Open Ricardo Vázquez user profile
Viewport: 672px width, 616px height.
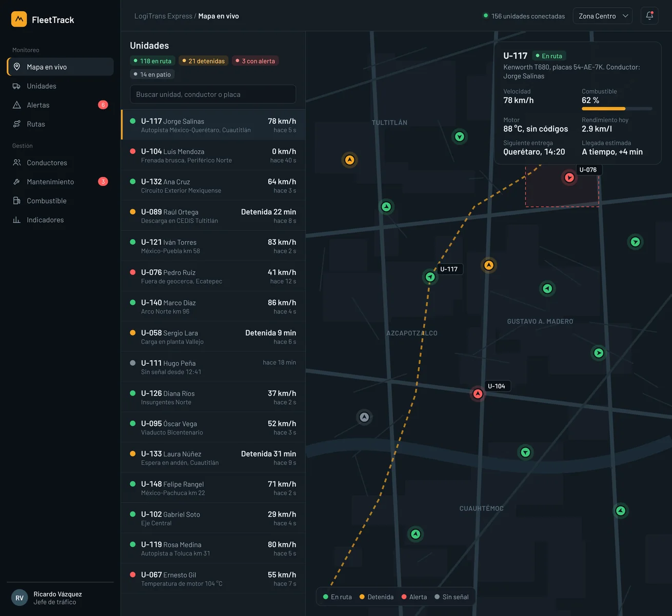point(60,598)
